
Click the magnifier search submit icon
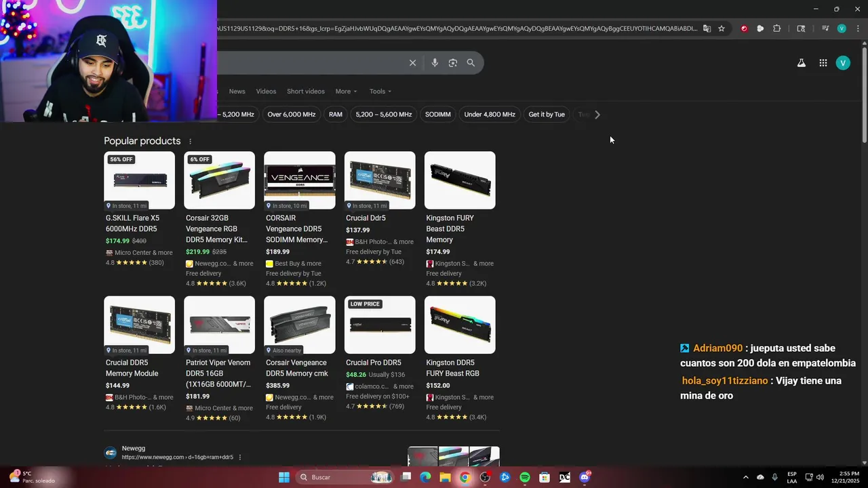coord(471,63)
